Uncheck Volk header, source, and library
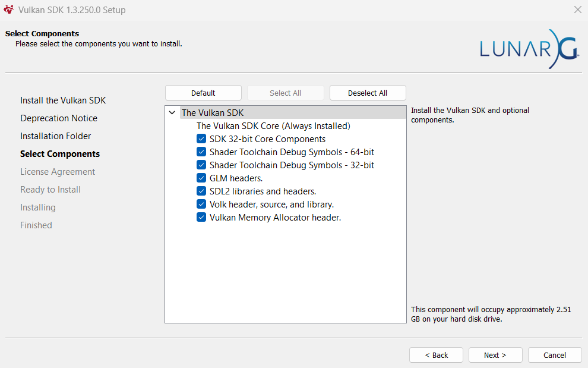 tap(201, 205)
